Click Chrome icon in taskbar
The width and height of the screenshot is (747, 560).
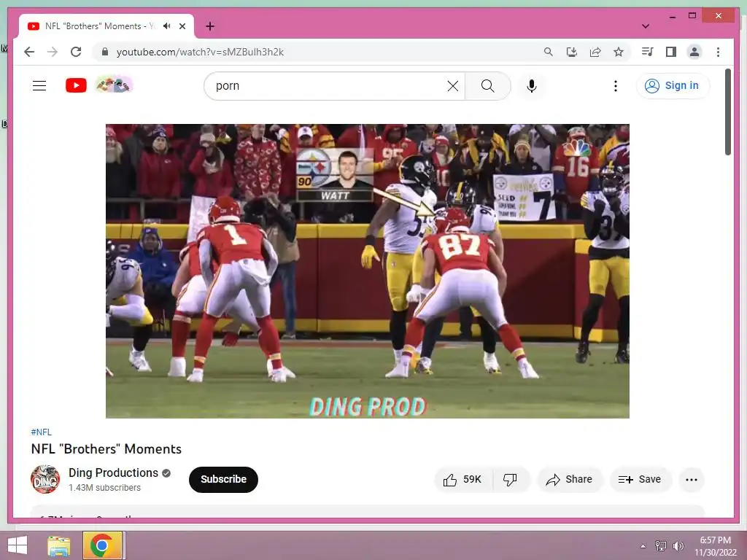point(101,545)
